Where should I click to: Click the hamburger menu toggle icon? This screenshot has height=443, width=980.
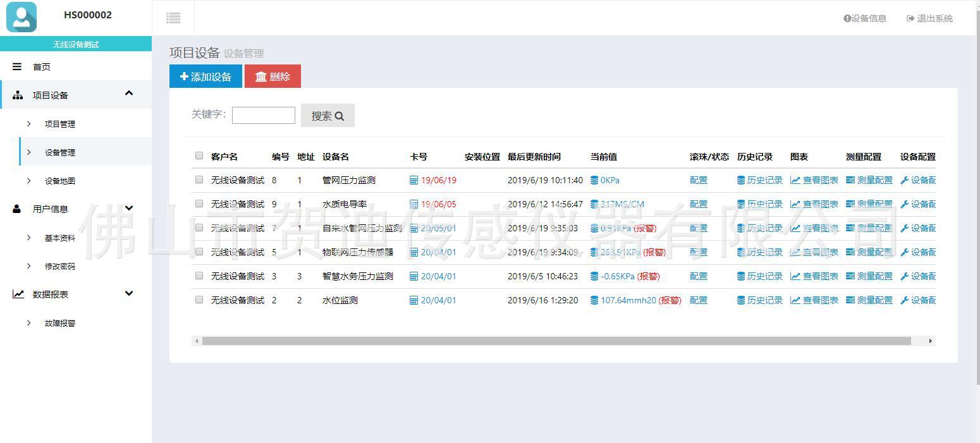(173, 18)
